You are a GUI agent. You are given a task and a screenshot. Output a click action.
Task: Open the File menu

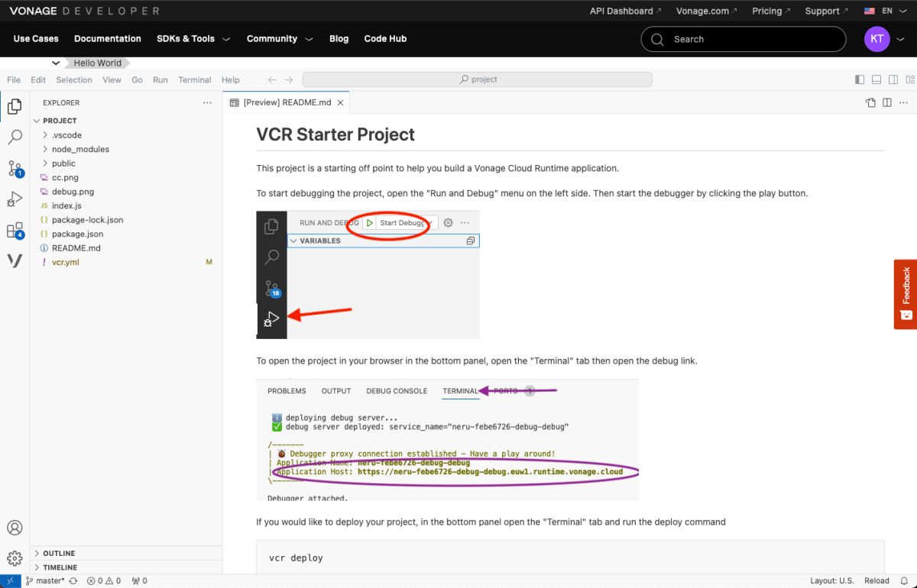coord(14,79)
